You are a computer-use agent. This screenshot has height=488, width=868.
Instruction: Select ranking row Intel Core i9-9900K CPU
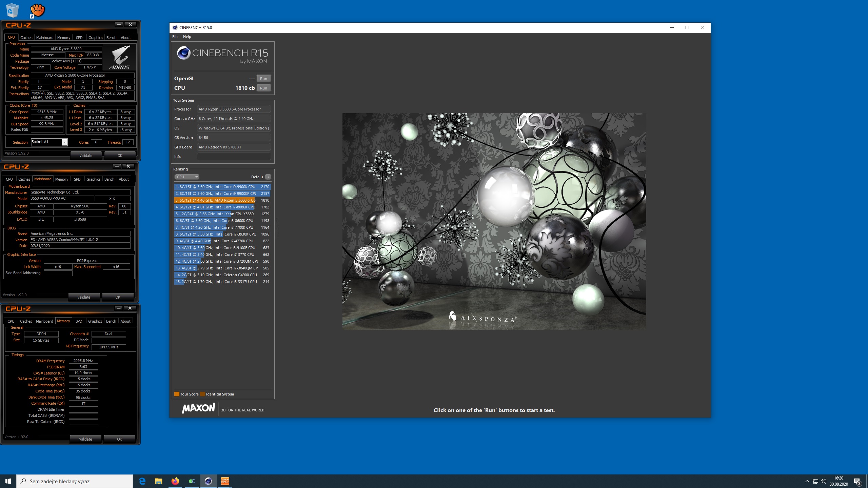pos(222,187)
